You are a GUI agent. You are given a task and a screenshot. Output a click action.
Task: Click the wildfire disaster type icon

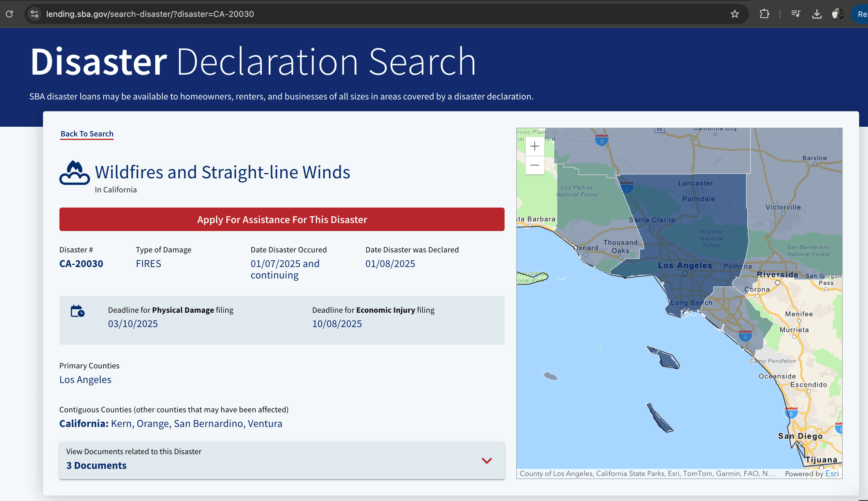75,173
